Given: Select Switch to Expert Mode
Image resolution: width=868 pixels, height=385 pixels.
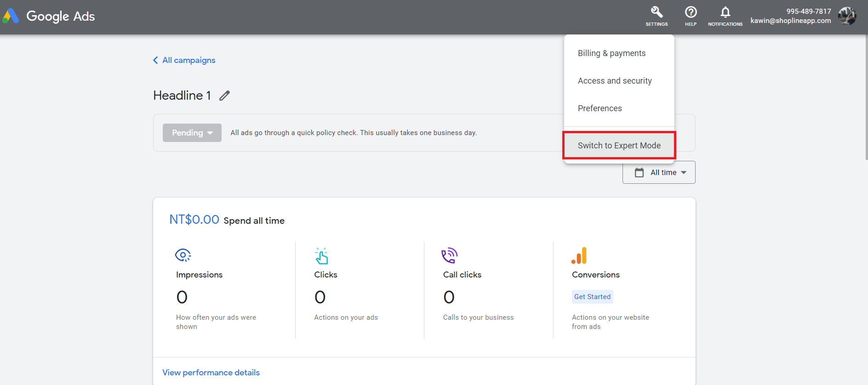Looking at the screenshot, I should tap(619, 146).
